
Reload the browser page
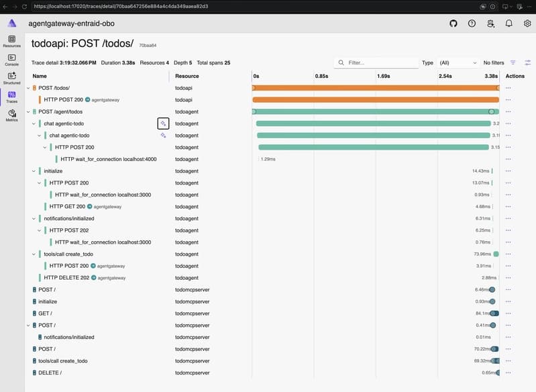click(24, 7)
